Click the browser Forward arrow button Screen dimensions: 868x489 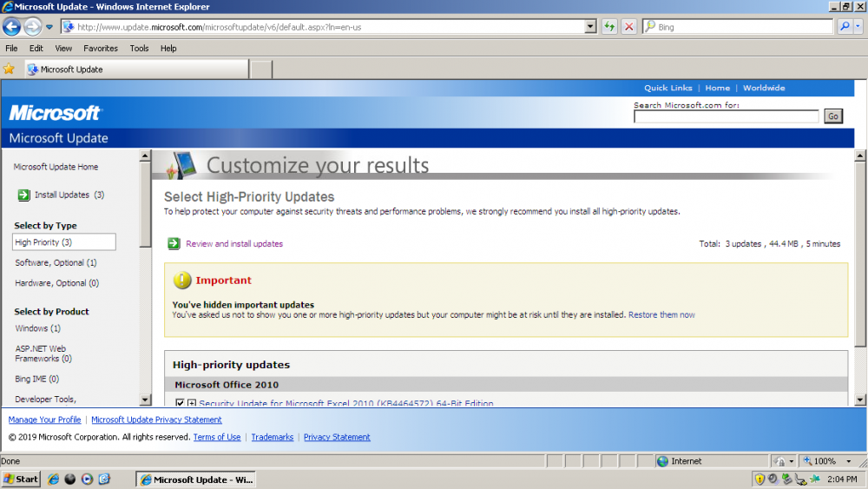point(33,27)
